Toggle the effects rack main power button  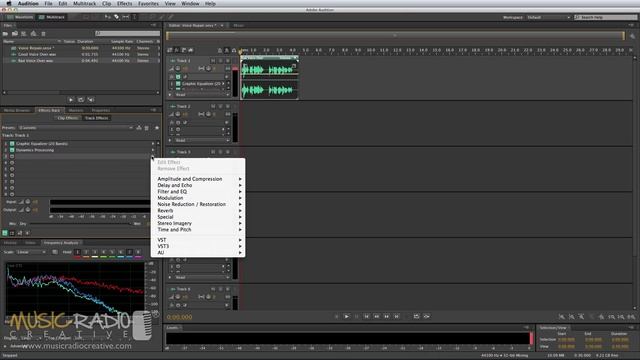point(5,233)
